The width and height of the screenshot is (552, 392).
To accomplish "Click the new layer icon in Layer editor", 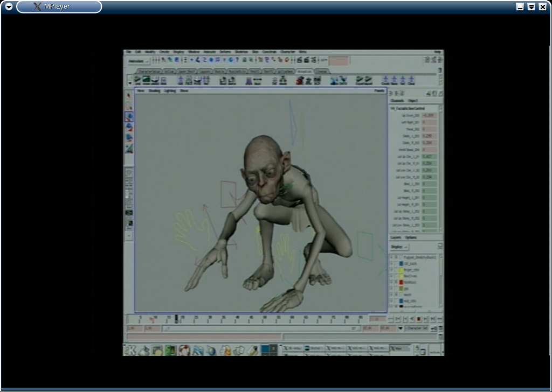I will point(440,247).
